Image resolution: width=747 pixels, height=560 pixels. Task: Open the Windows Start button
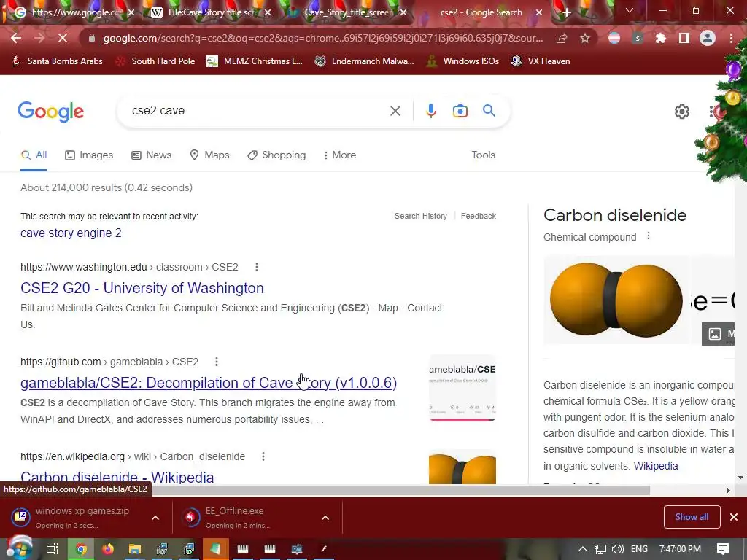tap(19, 549)
